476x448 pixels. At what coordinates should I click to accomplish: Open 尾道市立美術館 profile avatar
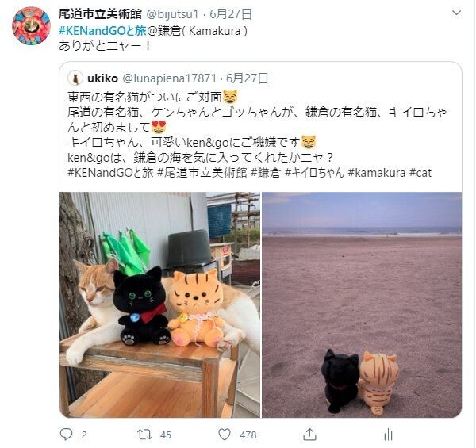31,26
